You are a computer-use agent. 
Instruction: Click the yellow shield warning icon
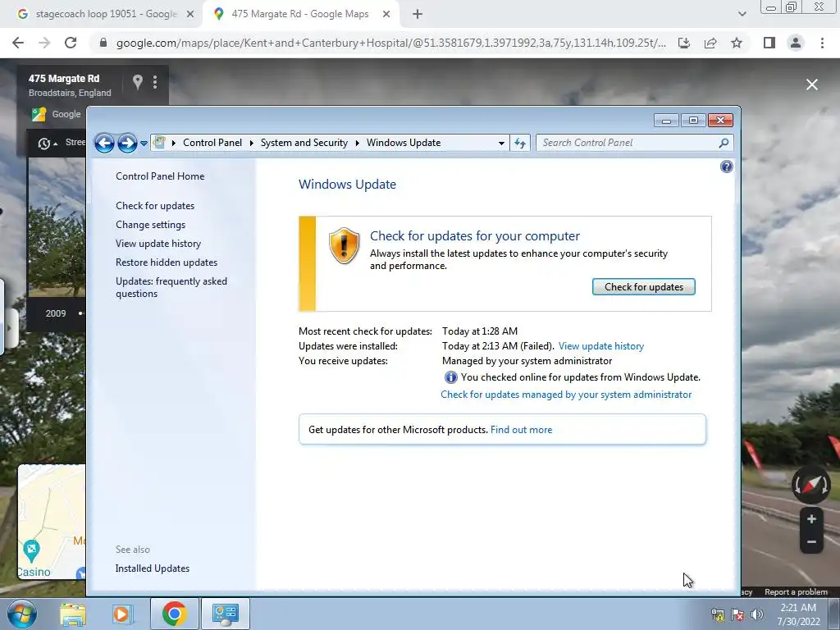344,245
